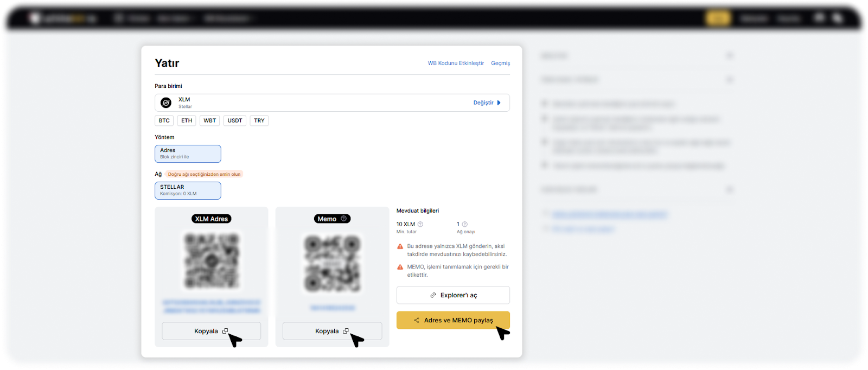Copy the XLM address via Kopyala icon

tap(225, 331)
